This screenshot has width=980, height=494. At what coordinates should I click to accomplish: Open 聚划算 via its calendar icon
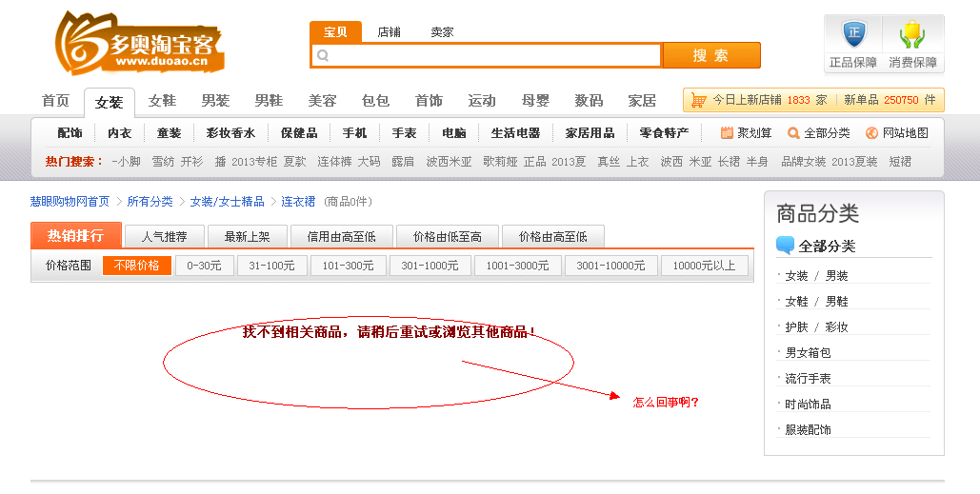(727, 133)
